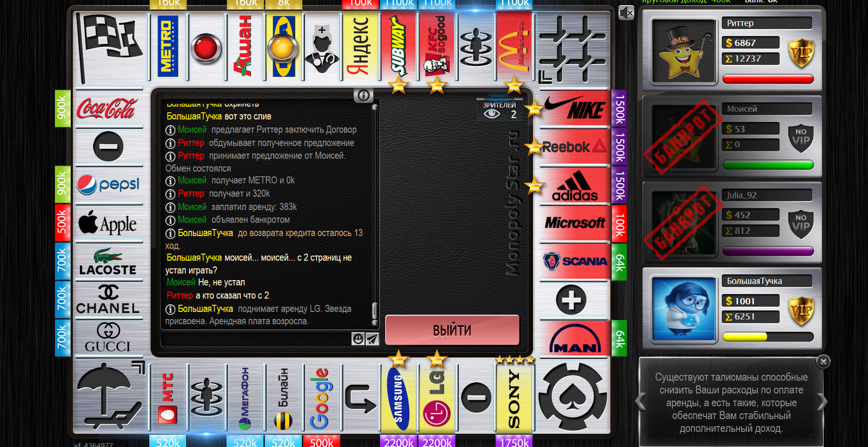The height and width of the screenshot is (447, 868).
Task: Click the minus tax cell on the left column
Action: coord(108,146)
